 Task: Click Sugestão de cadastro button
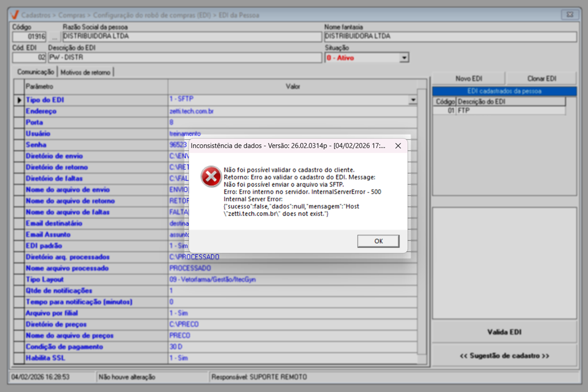click(504, 356)
